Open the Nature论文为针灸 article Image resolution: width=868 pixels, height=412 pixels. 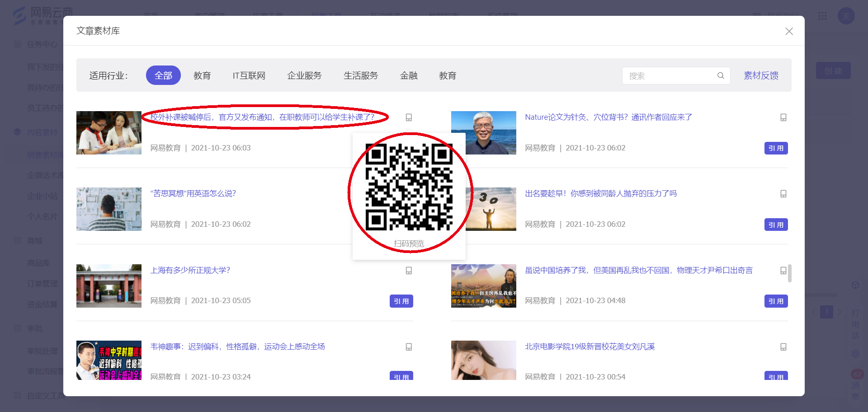(609, 117)
